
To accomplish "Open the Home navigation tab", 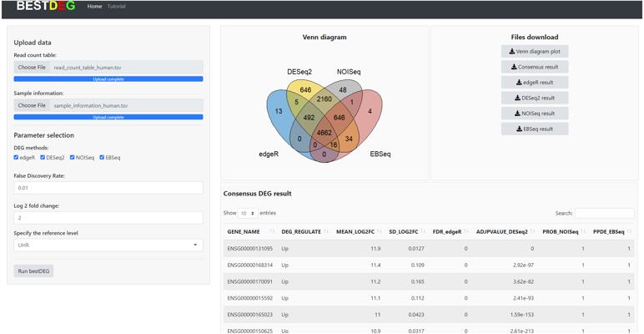I will (94, 7).
